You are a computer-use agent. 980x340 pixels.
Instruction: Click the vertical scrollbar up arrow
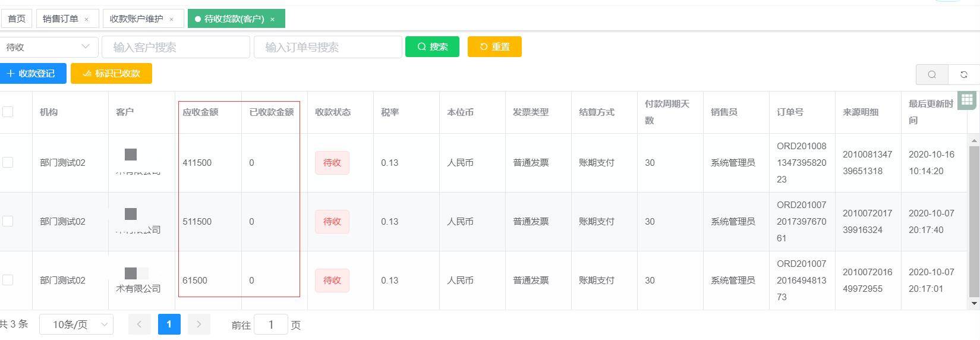pos(974,140)
